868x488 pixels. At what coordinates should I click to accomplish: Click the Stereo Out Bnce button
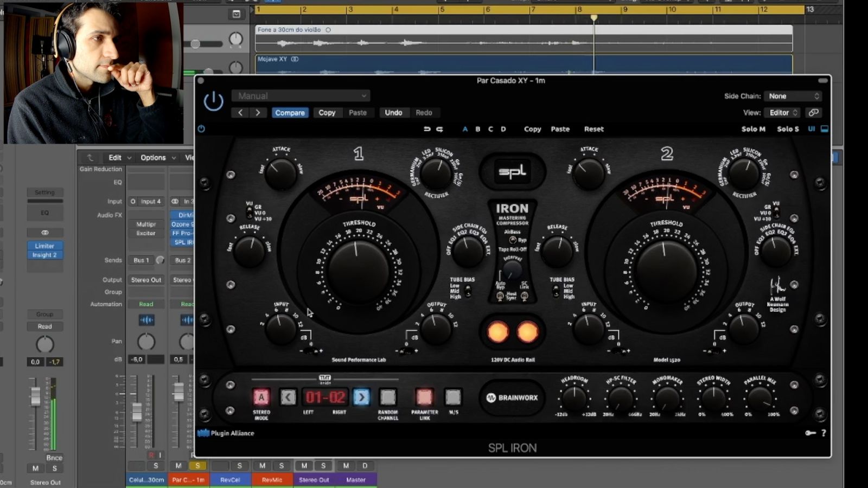[54, 458]
